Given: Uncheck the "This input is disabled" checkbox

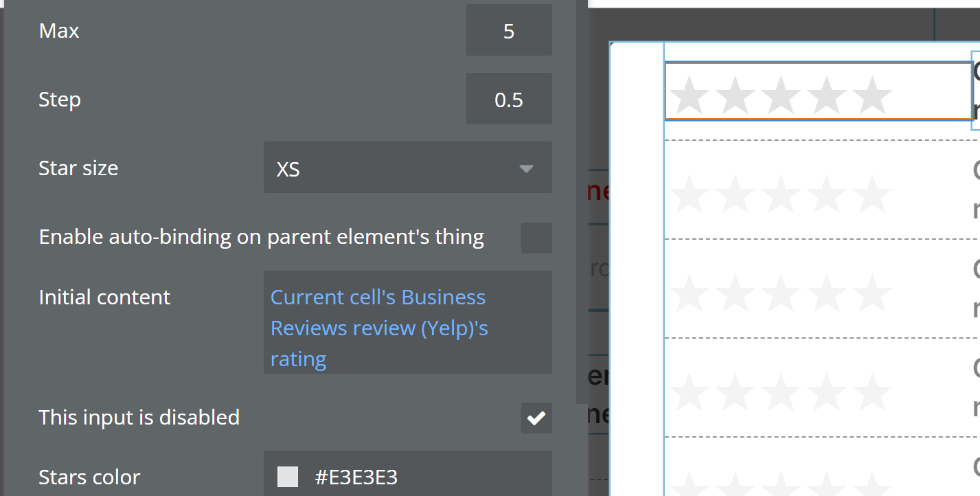Looking at the screenshot, I should point(536,418).
